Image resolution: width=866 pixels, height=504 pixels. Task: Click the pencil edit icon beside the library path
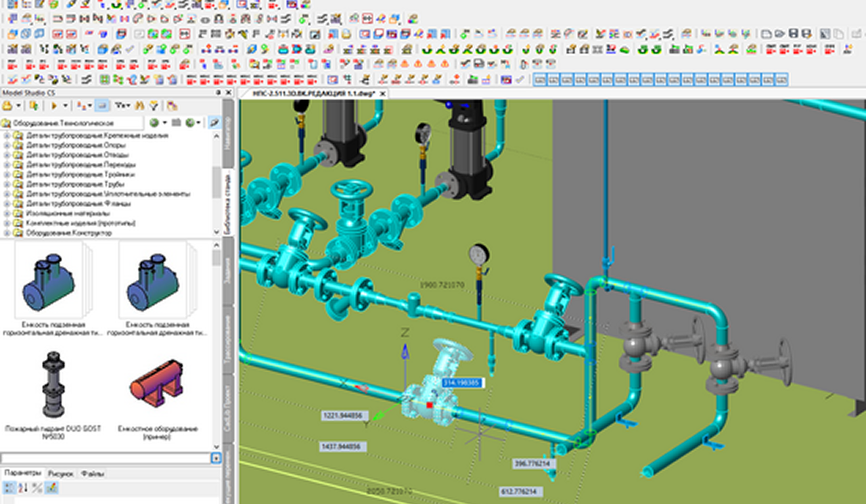tap(214, 123)
